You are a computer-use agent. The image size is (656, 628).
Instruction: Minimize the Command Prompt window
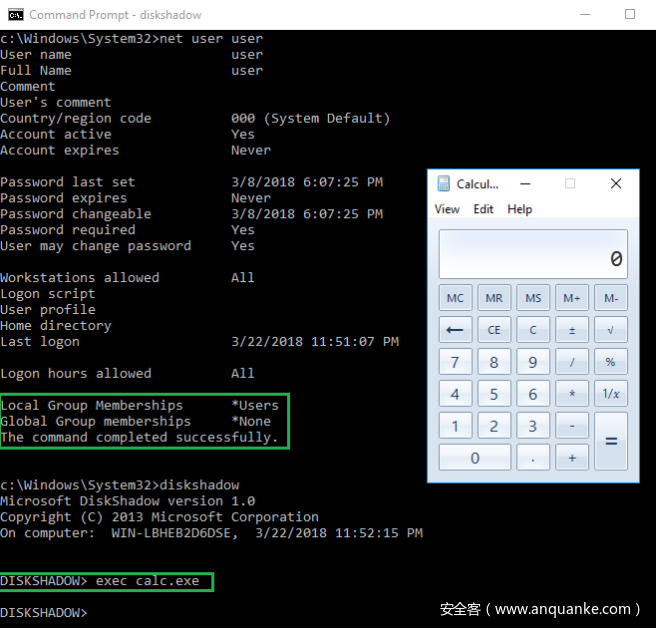pyautogui.click(x=585, y=15)
